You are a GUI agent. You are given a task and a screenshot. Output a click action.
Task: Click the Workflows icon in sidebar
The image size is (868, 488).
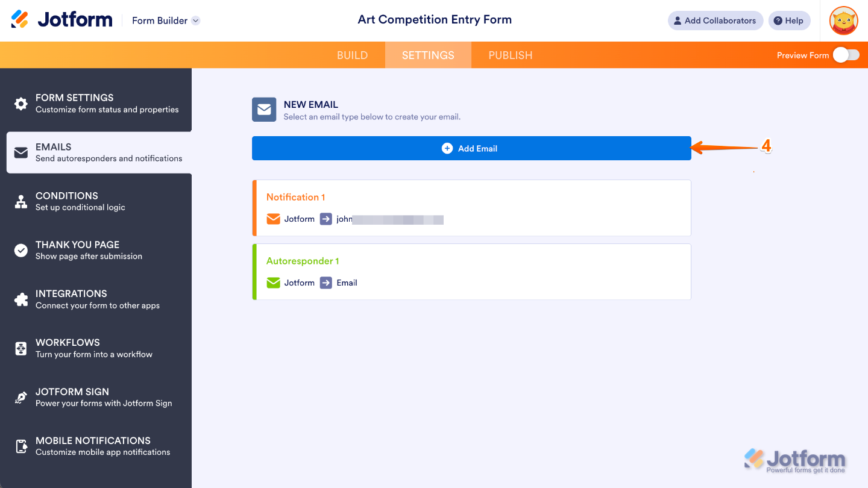[21, 348]
